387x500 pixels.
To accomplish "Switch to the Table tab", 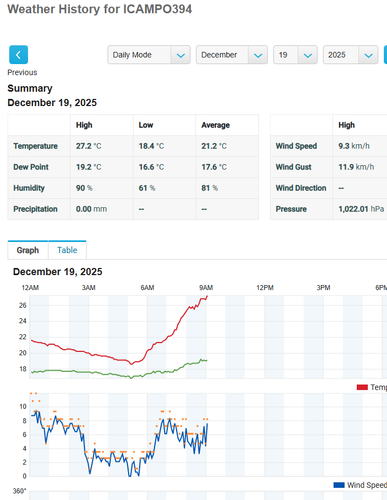I will click(67, 250).
